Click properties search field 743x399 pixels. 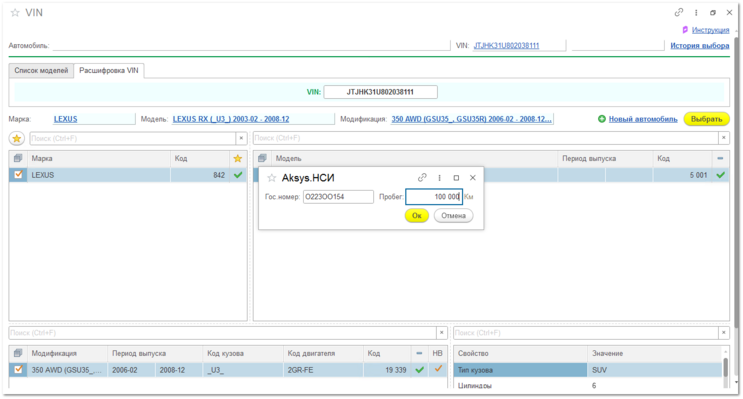[x=586, y=333]
